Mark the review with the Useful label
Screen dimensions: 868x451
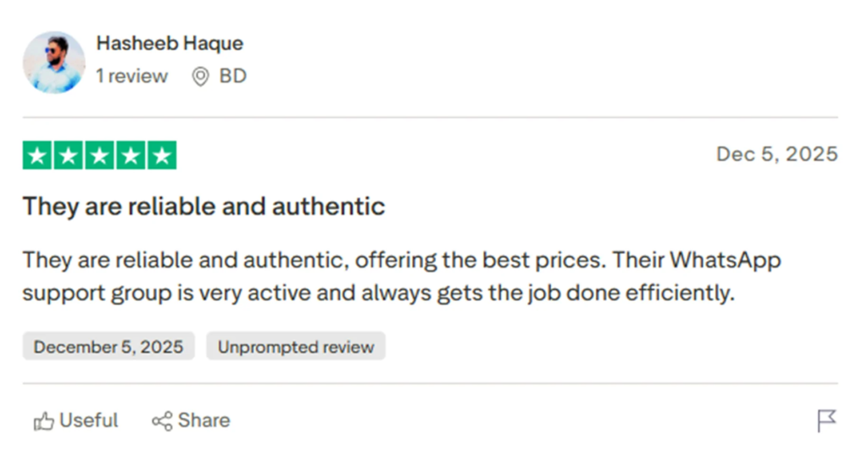(88, 420)
